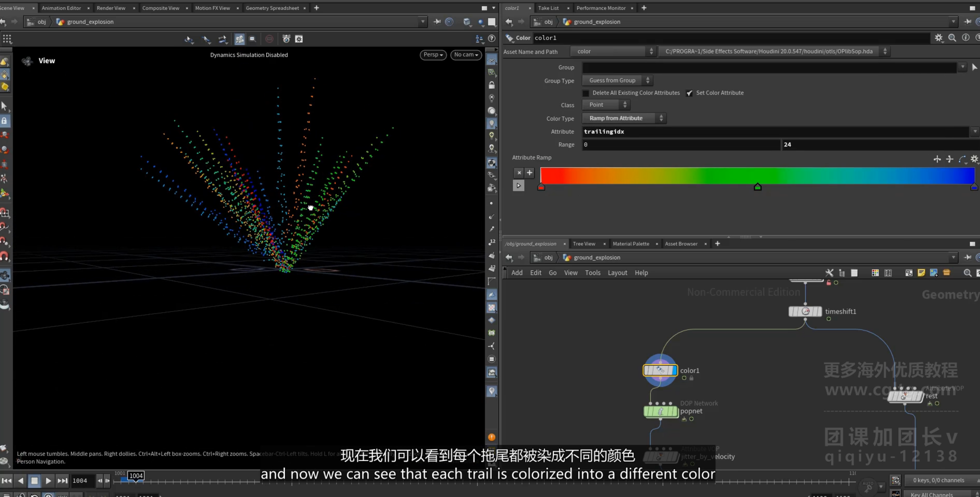
Task: Open network editor find magnifier icon
Action: point(967,273)
